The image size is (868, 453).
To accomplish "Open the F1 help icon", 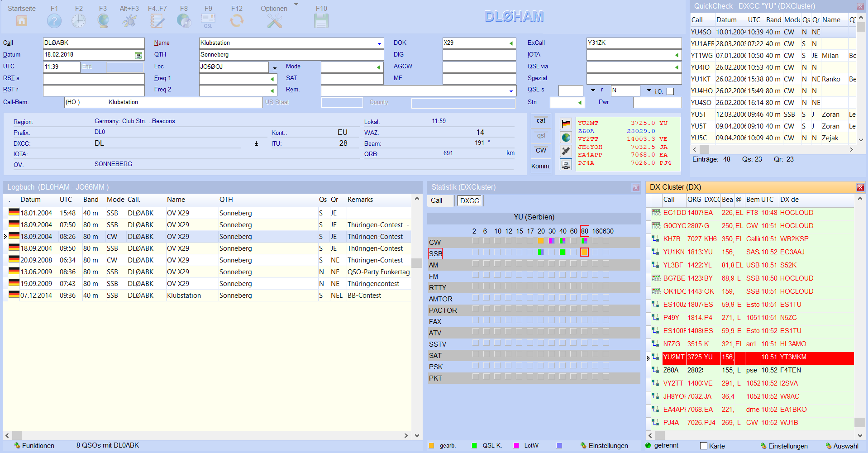I will 54,21.
